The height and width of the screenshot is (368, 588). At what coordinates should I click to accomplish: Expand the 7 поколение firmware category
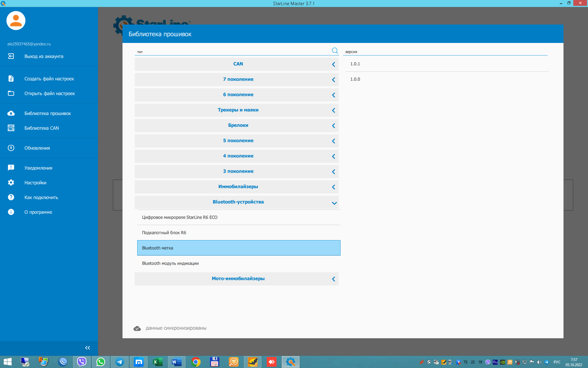[334, 79]
